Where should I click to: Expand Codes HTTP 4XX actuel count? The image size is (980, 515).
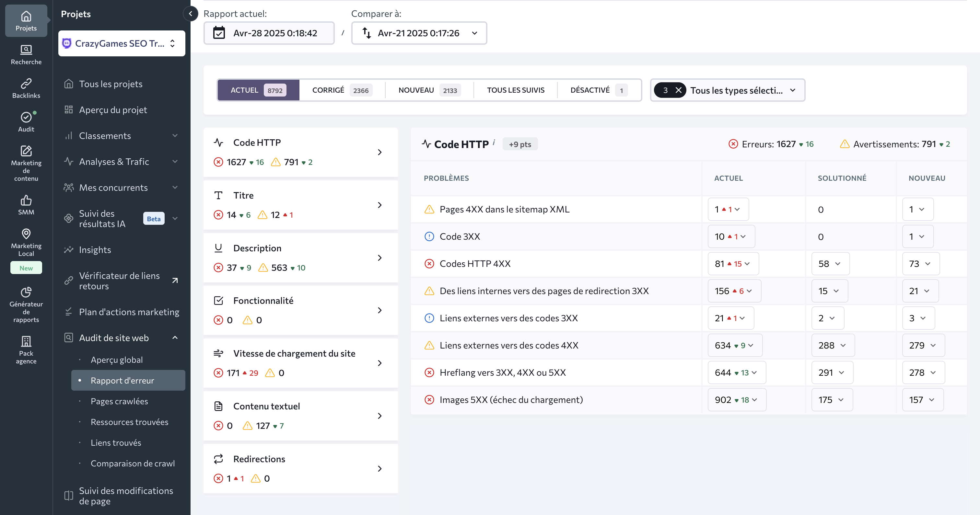click(733, 264)
